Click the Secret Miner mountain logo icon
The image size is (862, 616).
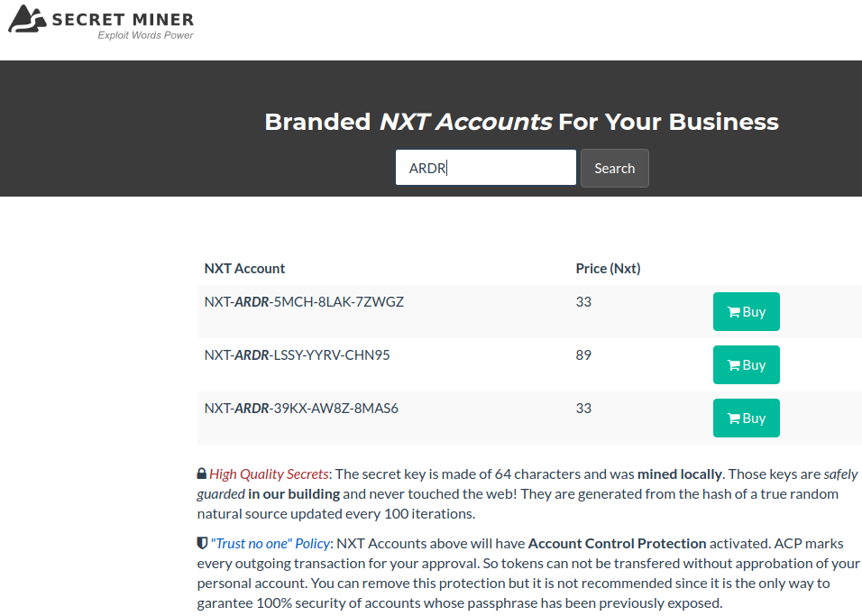pos(27,19)
